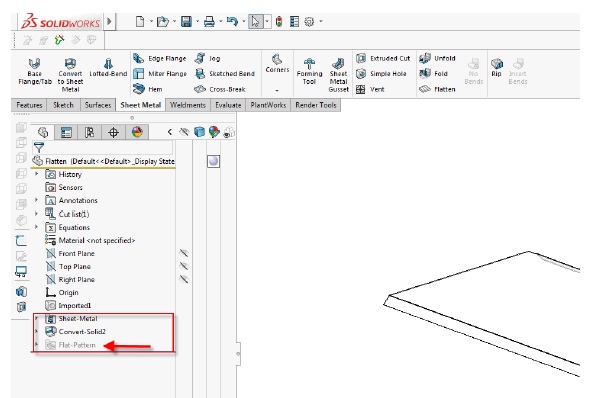Screen dimensions: 589x398
Task: Select the Sketched Bend tool
Action: [225, 74]
